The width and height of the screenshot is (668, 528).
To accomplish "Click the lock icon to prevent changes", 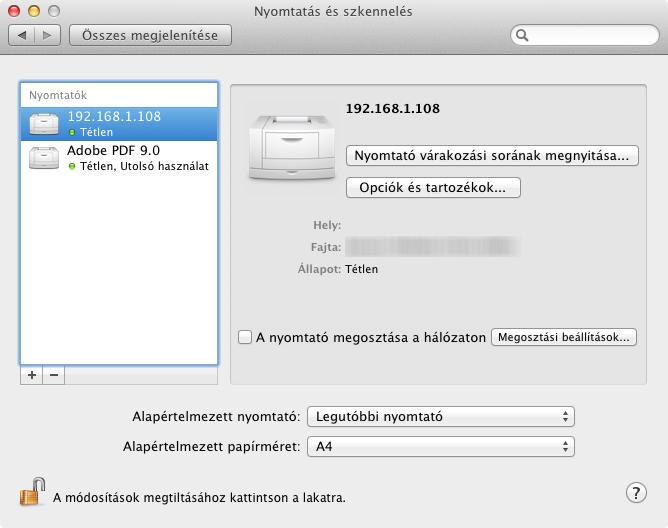I will point(33,491).
